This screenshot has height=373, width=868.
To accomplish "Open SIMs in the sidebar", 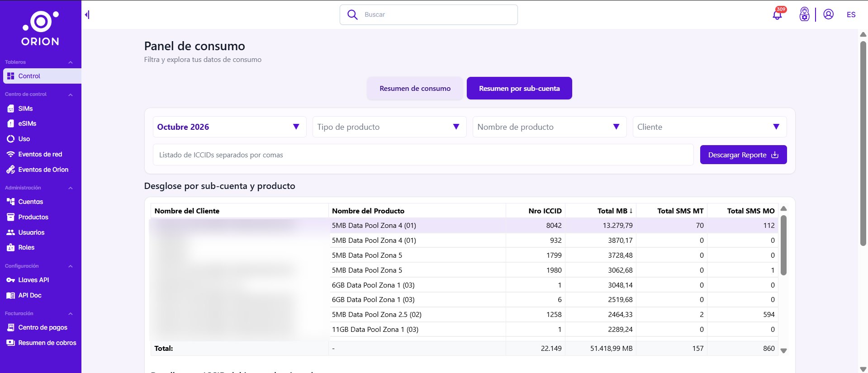I will (x=25, y=109).
